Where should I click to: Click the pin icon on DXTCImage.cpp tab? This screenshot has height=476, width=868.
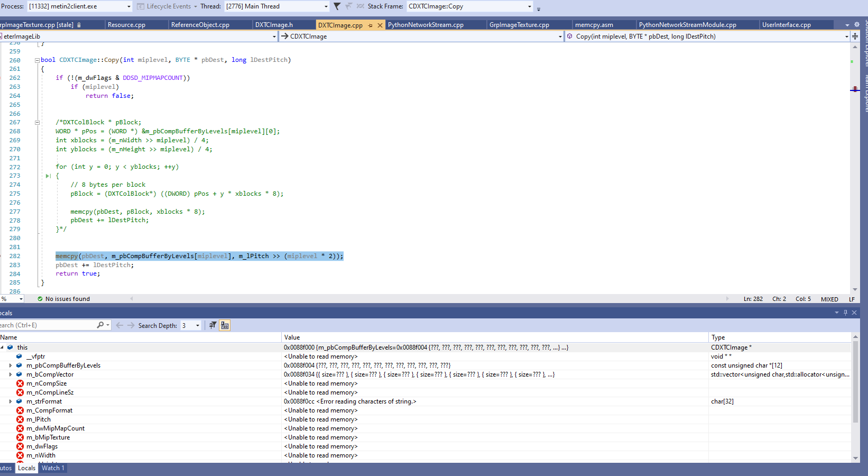(370, 25)
